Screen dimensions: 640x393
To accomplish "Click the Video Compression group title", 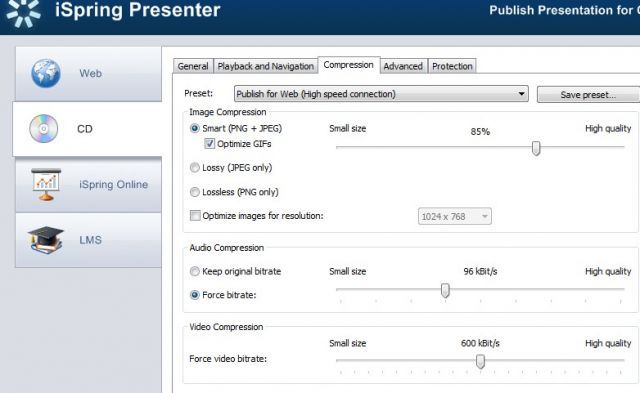I will [226, 327].
